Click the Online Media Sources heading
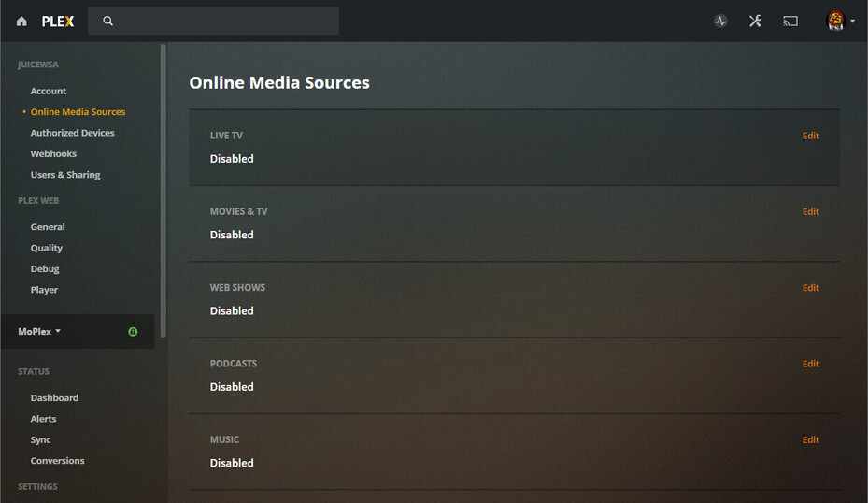Viewport: 868px width, 503px height. pyautogui.click(x=279, y=82)
